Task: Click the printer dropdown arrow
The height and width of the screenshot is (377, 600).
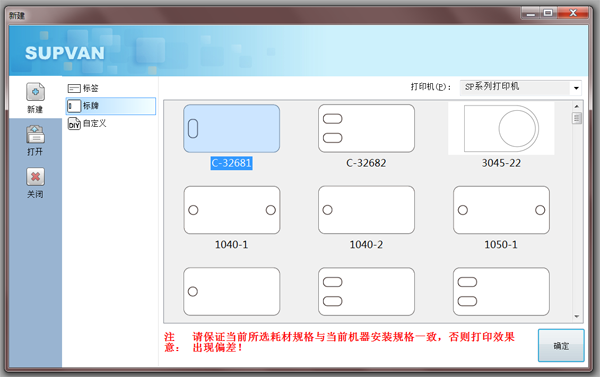Action: [x=576, y=88]
